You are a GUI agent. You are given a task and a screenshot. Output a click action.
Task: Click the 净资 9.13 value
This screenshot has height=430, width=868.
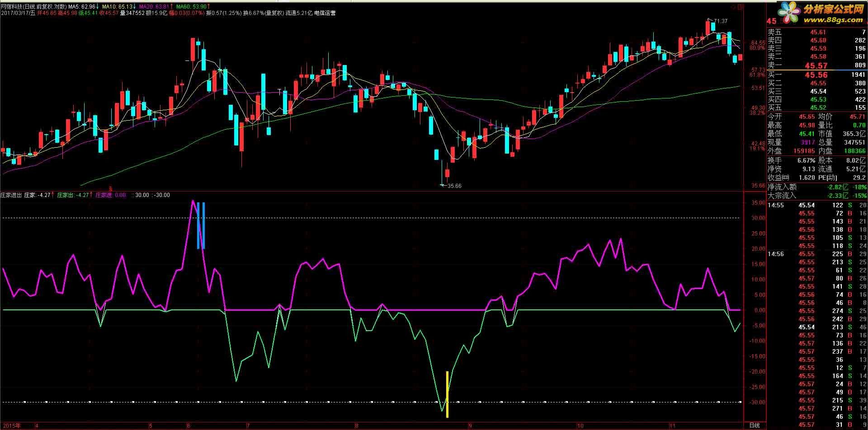(x=809, y=169)
